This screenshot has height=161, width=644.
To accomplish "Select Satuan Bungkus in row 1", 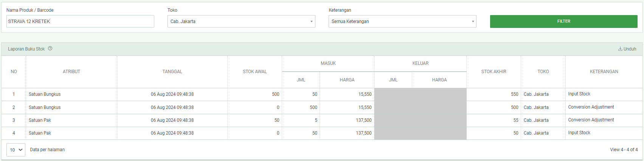I will [45, 94].
